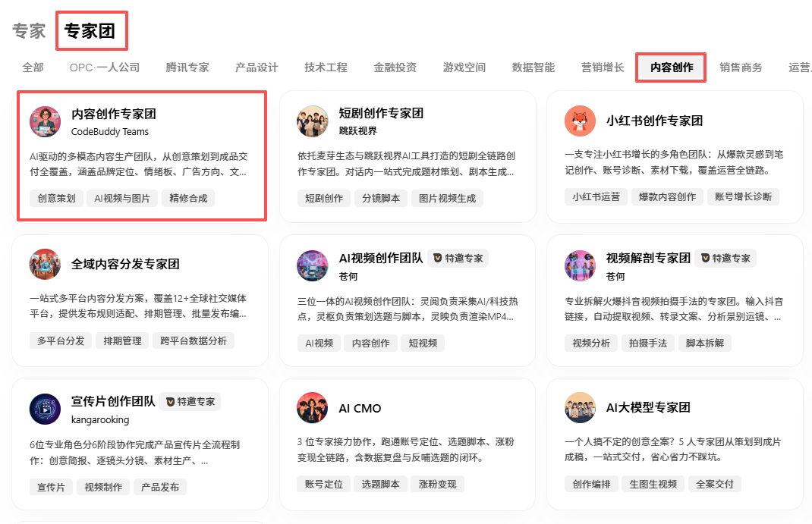The height and width of the screenshot is (524, 812).
Task: Open the 游戏空间 category tab
Action: (464, 67)
